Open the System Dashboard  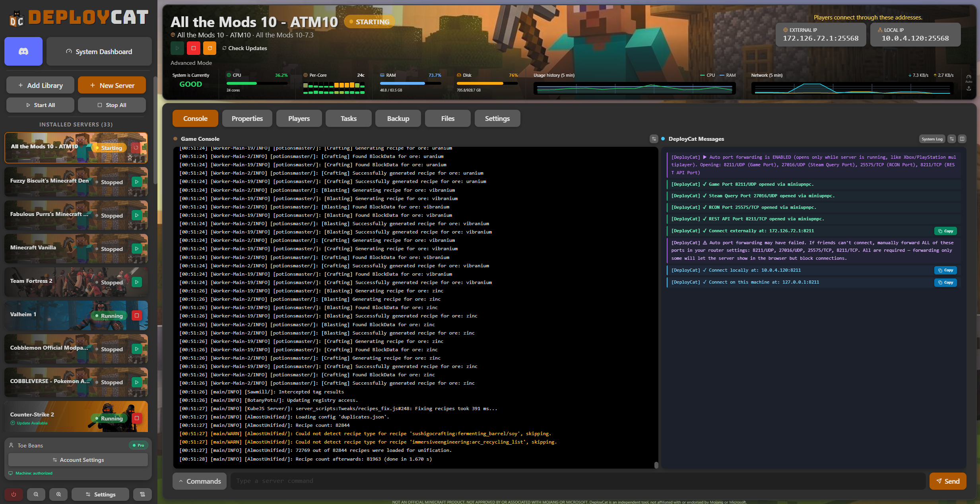[99, 51]
